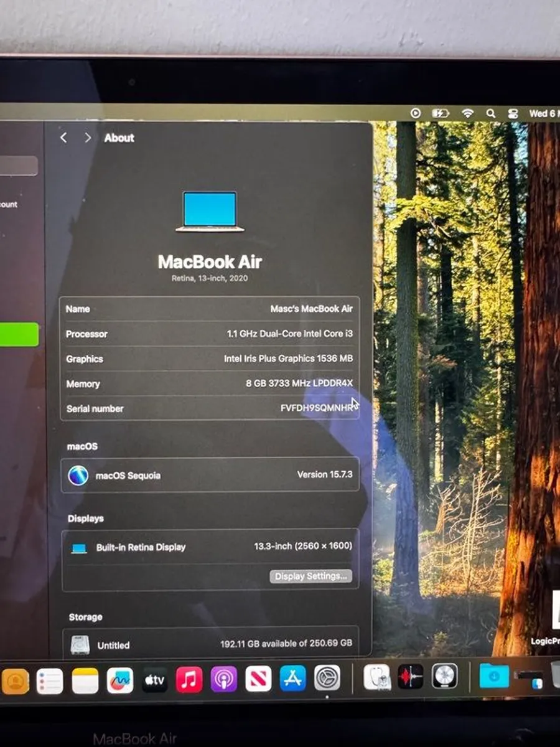Click the Memory 8 GB value

tap(299, 383)
